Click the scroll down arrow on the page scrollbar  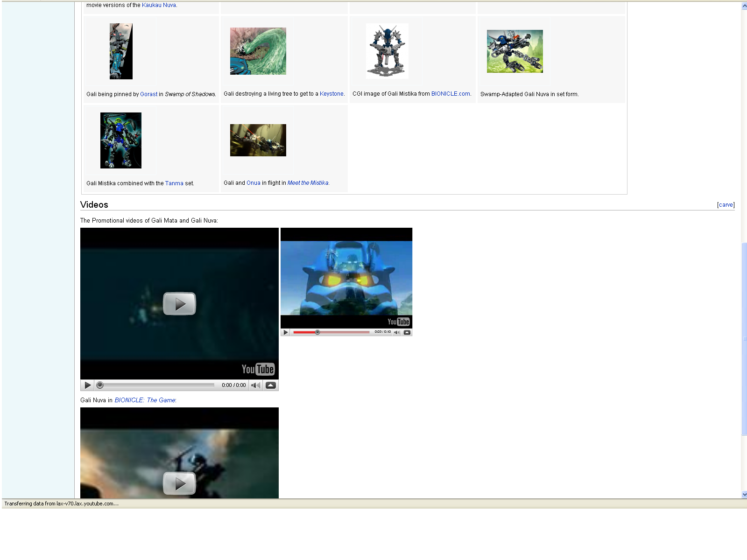(744, 494)
